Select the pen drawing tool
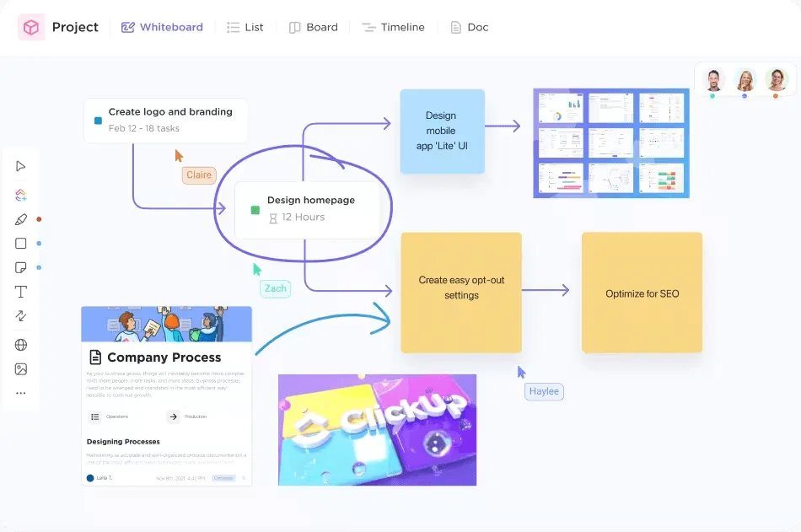 20,219
